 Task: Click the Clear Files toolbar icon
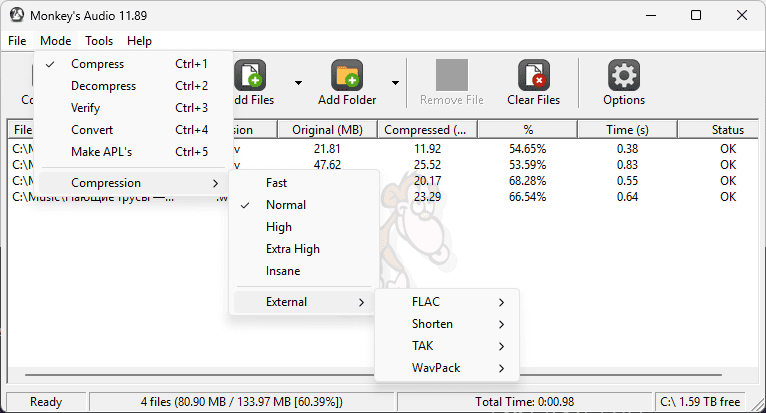click(533, 75)
